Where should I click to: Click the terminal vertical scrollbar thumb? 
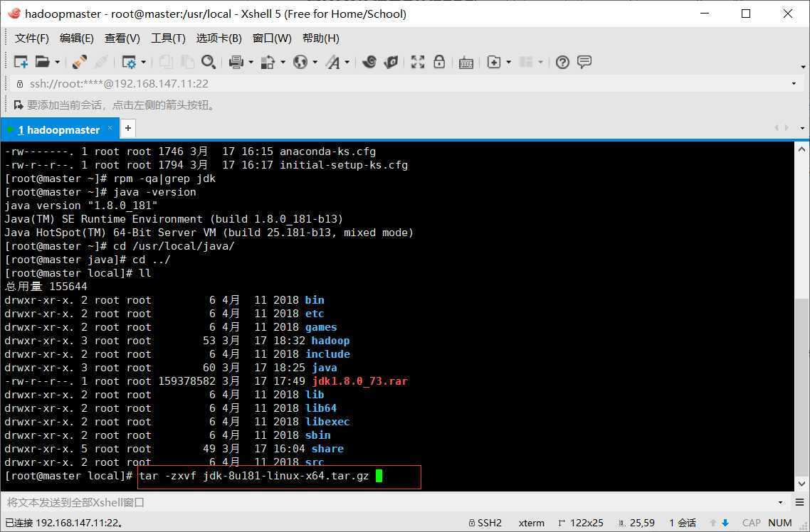801,387
